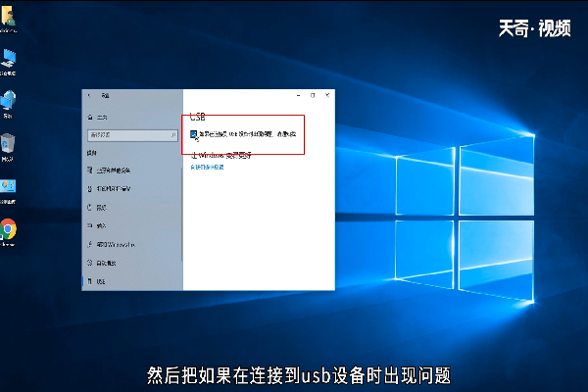Select the user folder desktop icon
588x392 pixels.
point(8,19)
